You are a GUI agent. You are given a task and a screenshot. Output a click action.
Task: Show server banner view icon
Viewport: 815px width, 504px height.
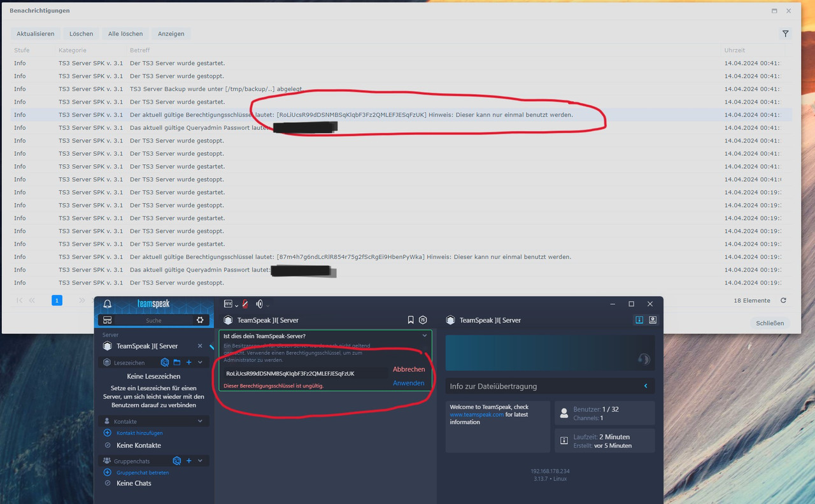[653, 320]
